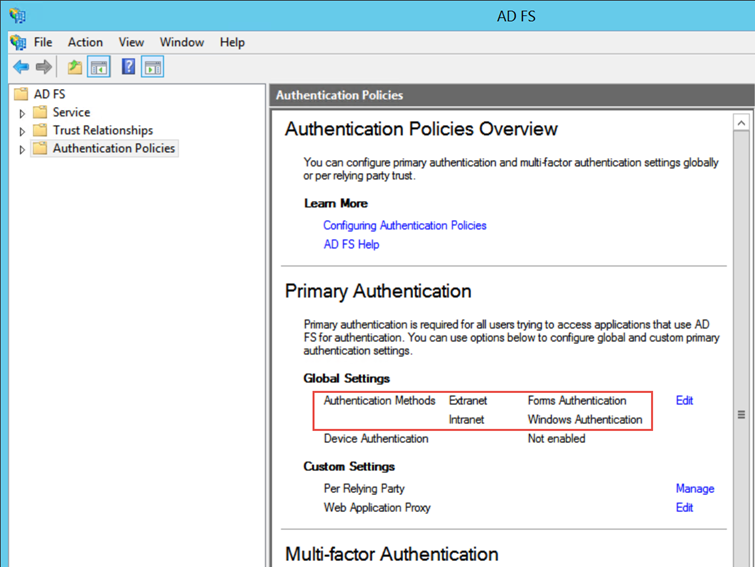Click the Service folder icon
The height and width of the screenshot is (567, 755).
click(x=40, y=112)
